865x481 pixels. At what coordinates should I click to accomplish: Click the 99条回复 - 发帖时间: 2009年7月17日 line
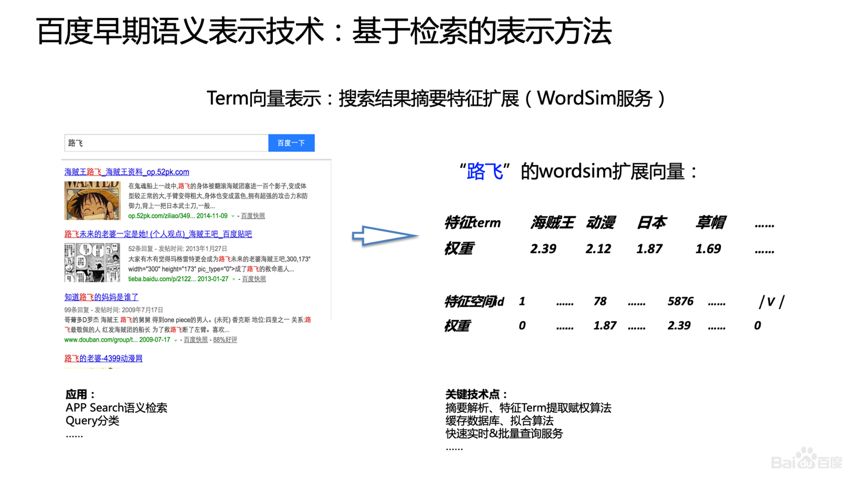click(x=114, y=310)
